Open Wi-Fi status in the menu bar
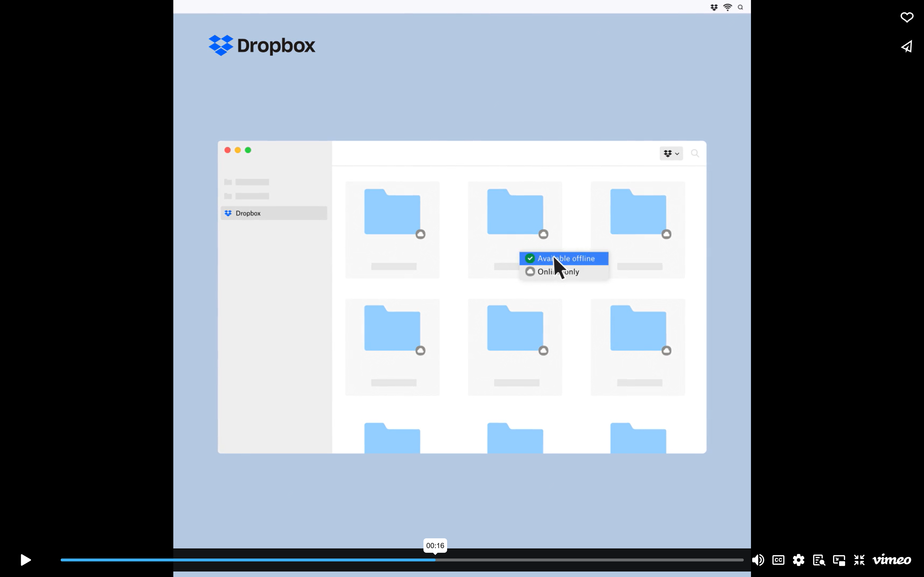 point(728,7)
